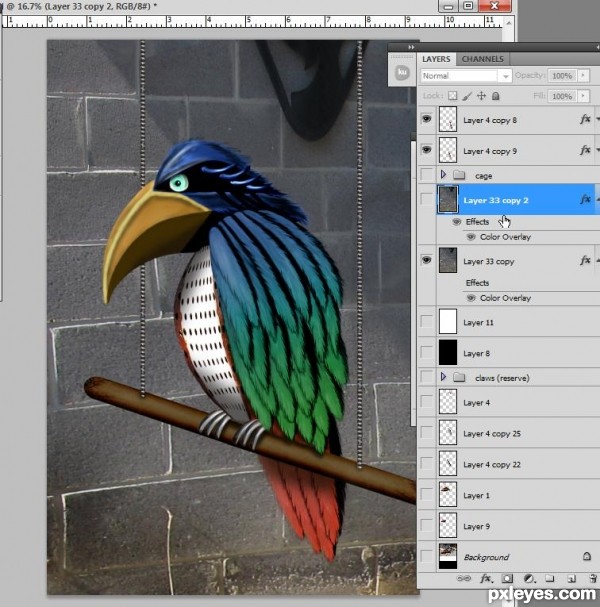Viewport: 600px width, 607px height.
Task: Click fx icon on Layer 4 copy 9
Action: 585,150
